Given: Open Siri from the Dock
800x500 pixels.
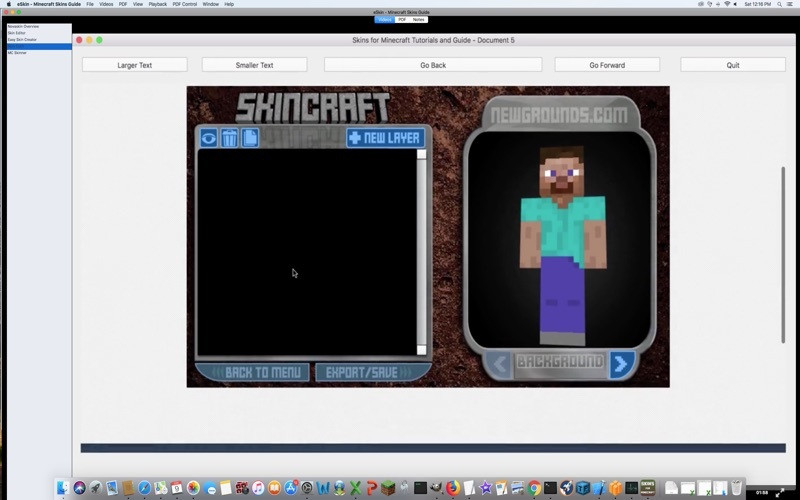Looking at the screenshot, I should tap(79, 488).
